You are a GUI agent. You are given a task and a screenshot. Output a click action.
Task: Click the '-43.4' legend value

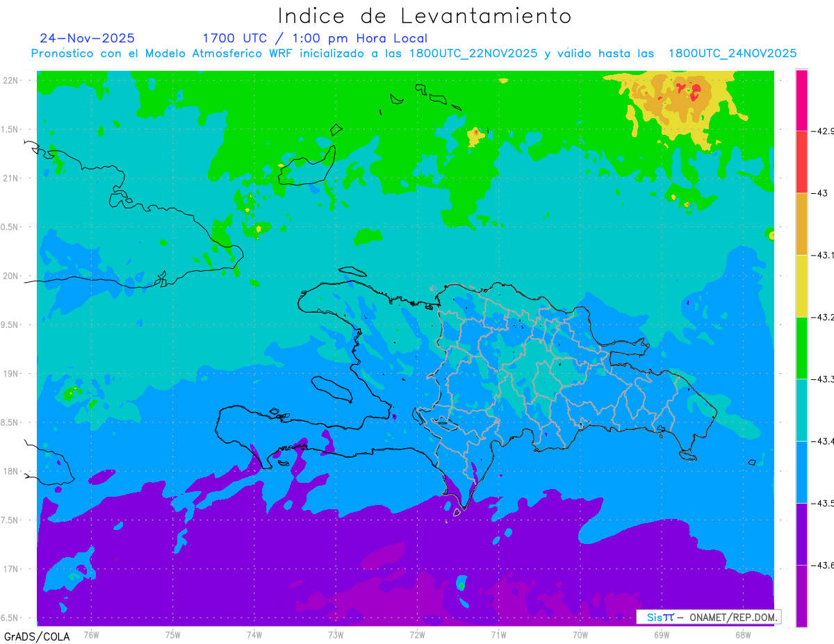pyautogui.click(x=823, y=441)
